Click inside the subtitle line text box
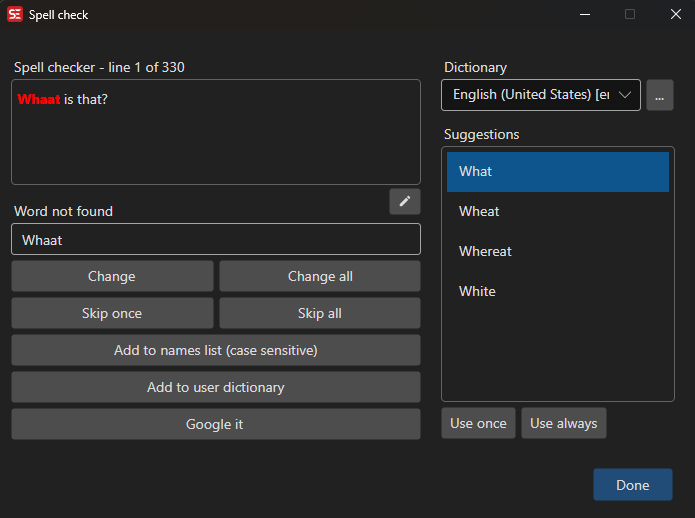Viewport: 695px width, 518px height. [216, 132]
